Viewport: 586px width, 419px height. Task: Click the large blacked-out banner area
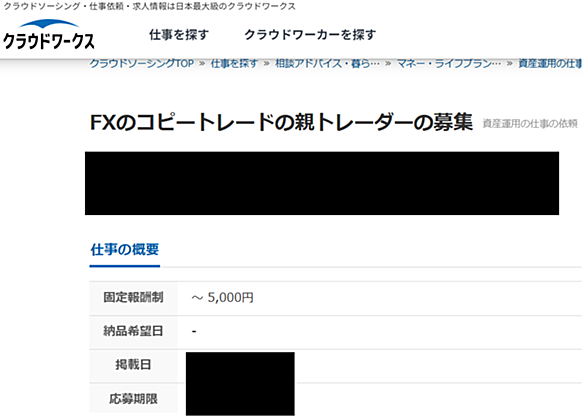pyautogui.click(x=322, y=183)
